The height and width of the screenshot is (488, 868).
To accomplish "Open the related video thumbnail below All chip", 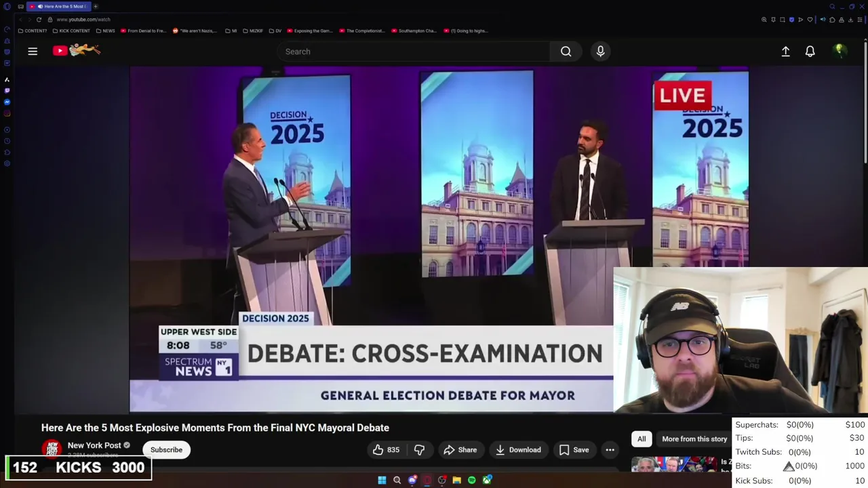I will click(x=674, y=464).
